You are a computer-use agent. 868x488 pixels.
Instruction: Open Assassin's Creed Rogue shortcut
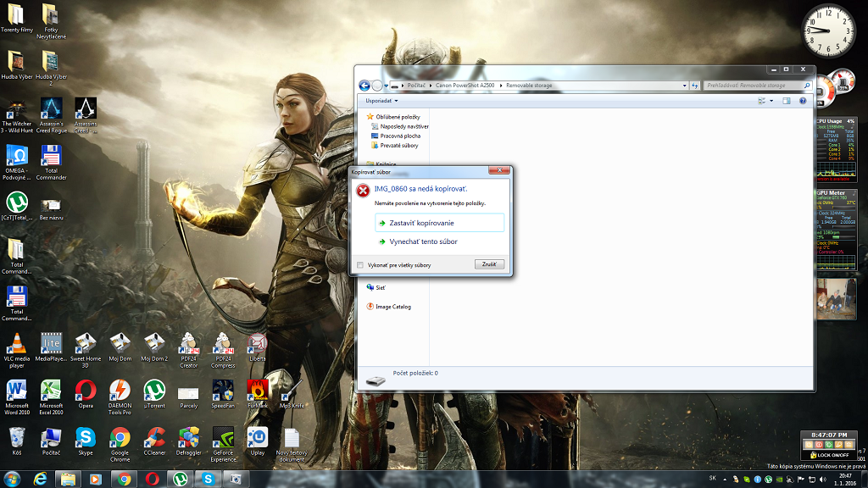coord(51,115)
